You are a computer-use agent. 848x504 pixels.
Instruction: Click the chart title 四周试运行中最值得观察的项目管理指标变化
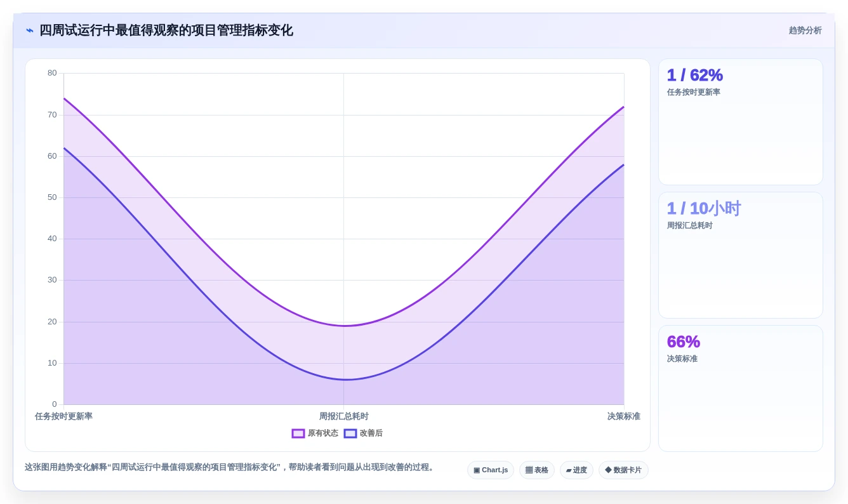tap(166, 30)
